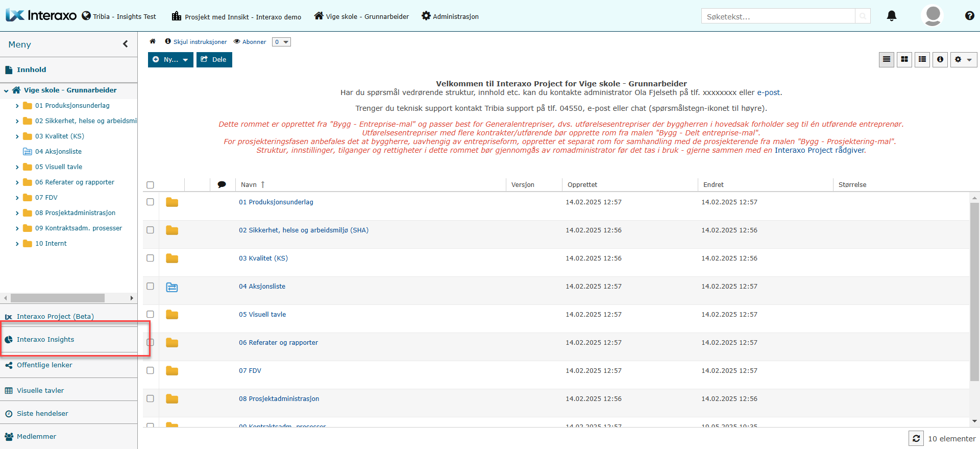Click the Interaxo logo
The width and height of the screenshot is (980, 449).
41,15
